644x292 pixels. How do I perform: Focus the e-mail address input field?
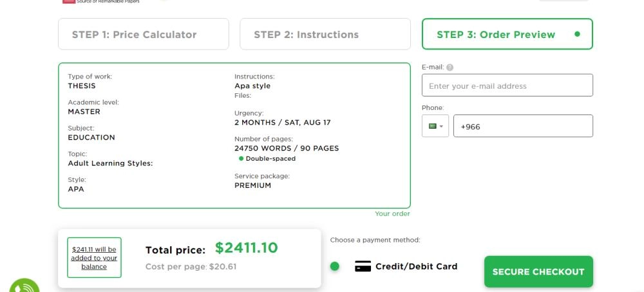click(x=507, y=86)
